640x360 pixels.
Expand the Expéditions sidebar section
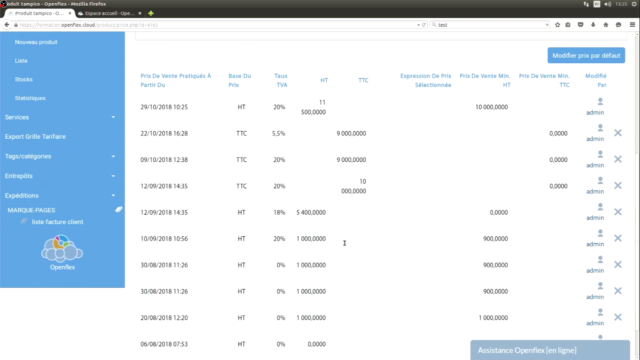tap(60, 196)
